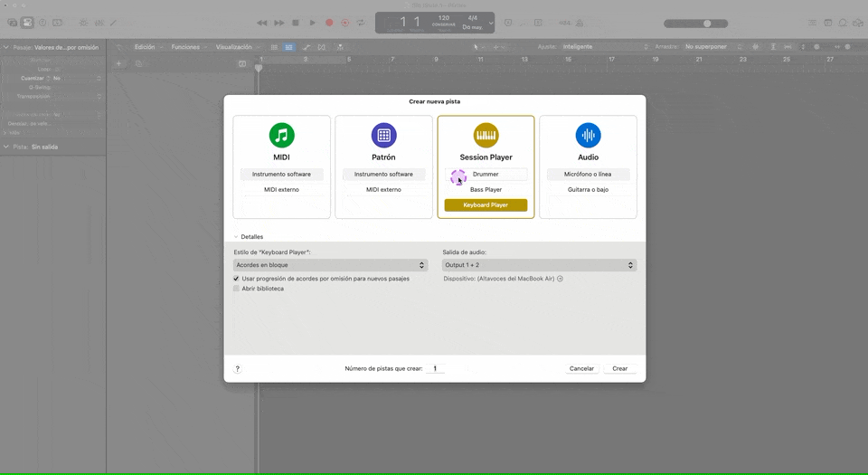Image resolution: width=868 pixels, height=475 pixels.
Task: Choose MIDI externo under Patrón
Action: pyautogui.click(x=383, y=190)
